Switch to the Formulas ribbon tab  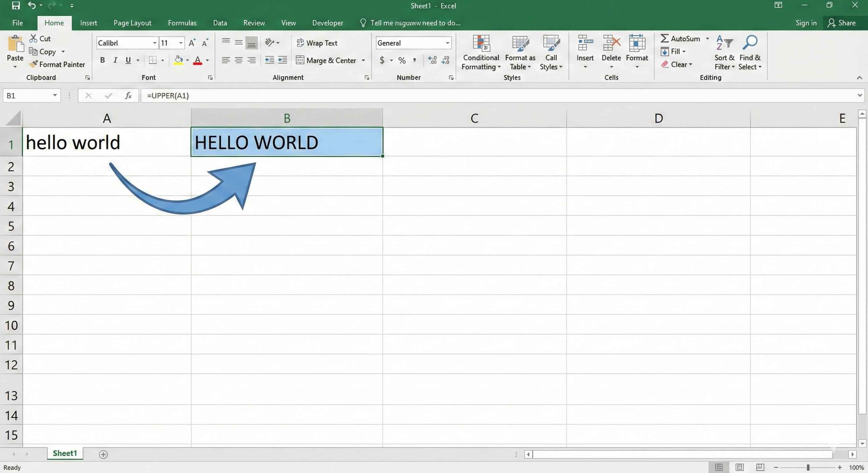(182, 23)
